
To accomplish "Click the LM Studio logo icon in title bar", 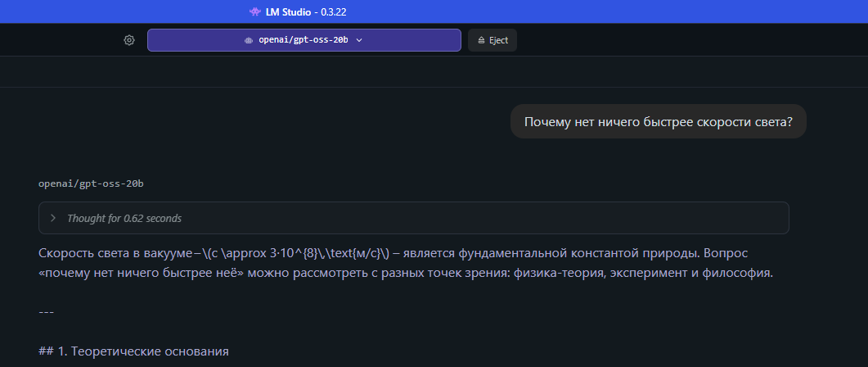I will [x=254, y=11].
